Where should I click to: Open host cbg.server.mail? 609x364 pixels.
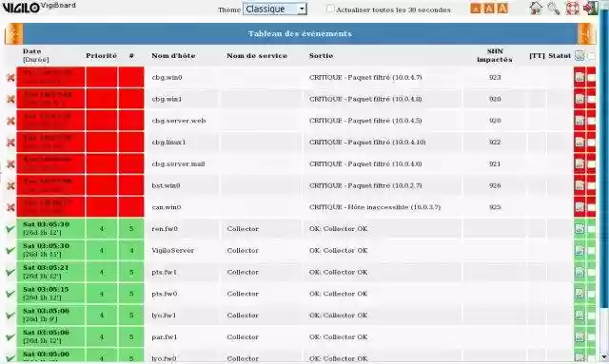(178, 163)
